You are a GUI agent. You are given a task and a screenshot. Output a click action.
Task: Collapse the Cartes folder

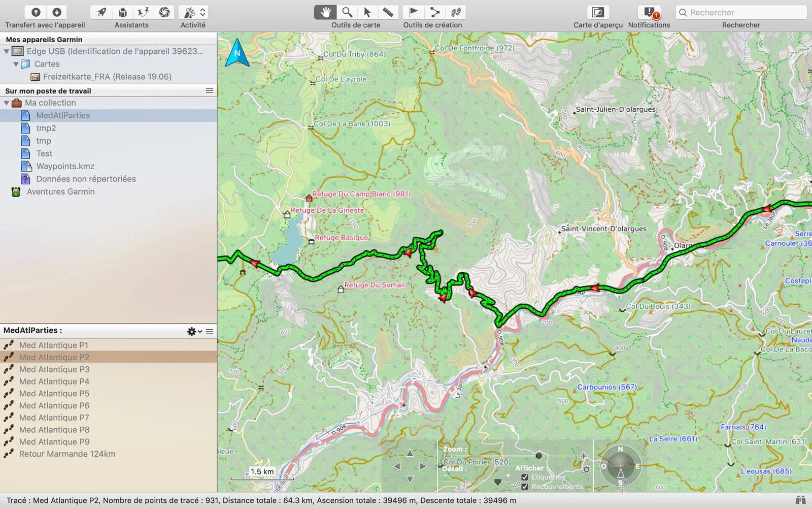16,64
